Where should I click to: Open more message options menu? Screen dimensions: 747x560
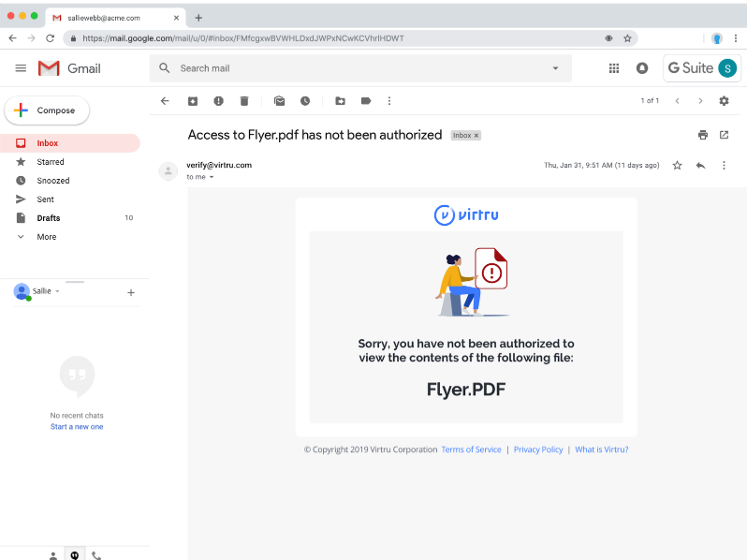point(724,166)
